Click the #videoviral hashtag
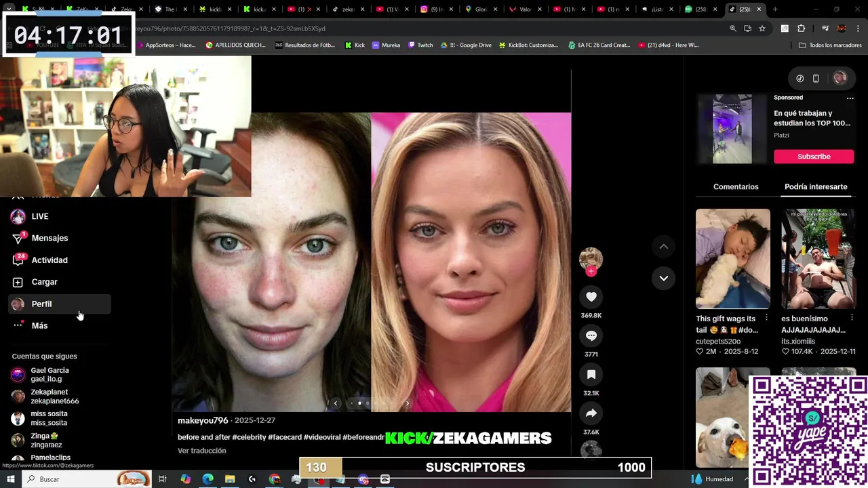Screen dimensions: 868x488 click(x=322, y=437)
